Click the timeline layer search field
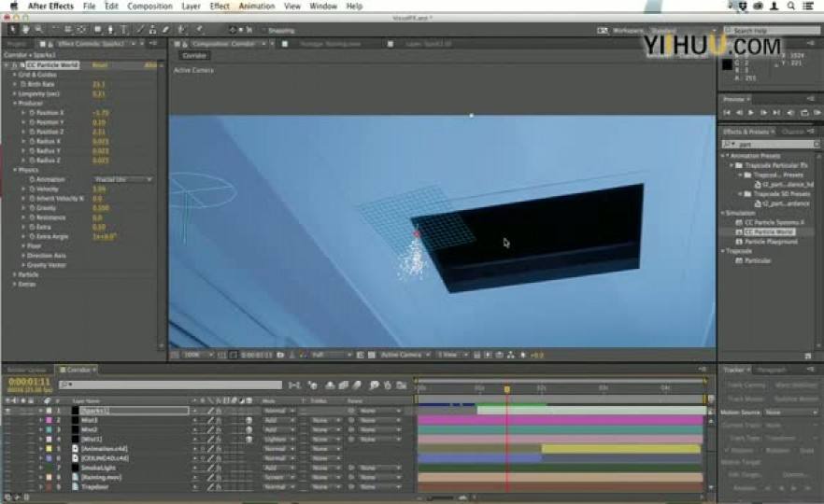The height and width of the screenshot is (504, 824). (170, 385)
